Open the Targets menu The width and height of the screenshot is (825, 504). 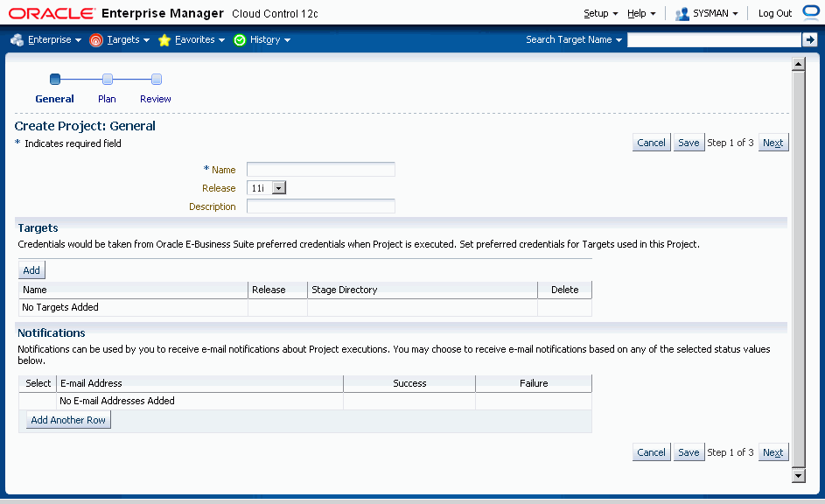click(x=129, y=40)
